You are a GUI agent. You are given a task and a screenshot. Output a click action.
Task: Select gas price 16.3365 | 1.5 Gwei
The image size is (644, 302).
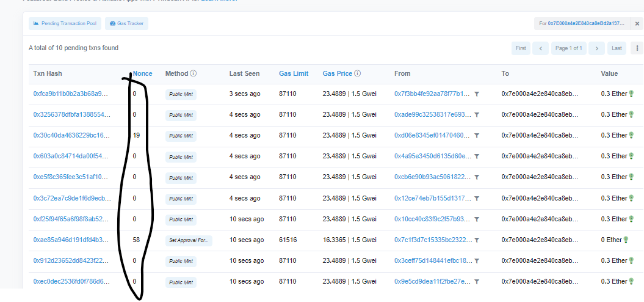tap(350, 240)
